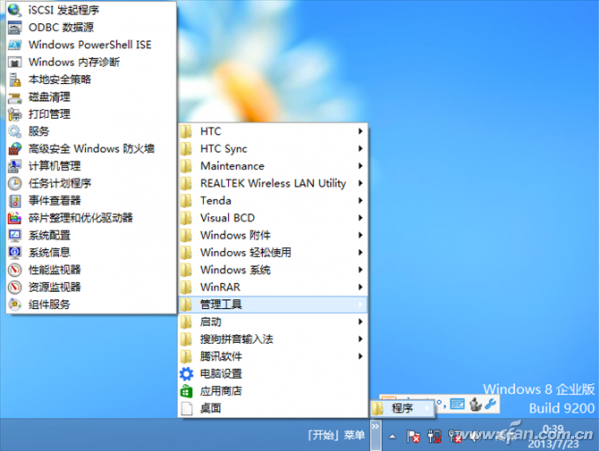Open 系统配置 icon
The image size is (600, 451).
click(15, 235)
